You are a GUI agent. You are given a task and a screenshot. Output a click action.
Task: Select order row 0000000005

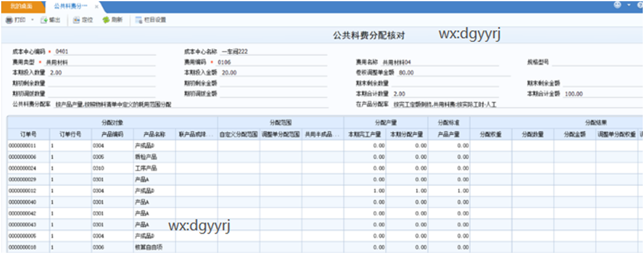tap(325, 236)
